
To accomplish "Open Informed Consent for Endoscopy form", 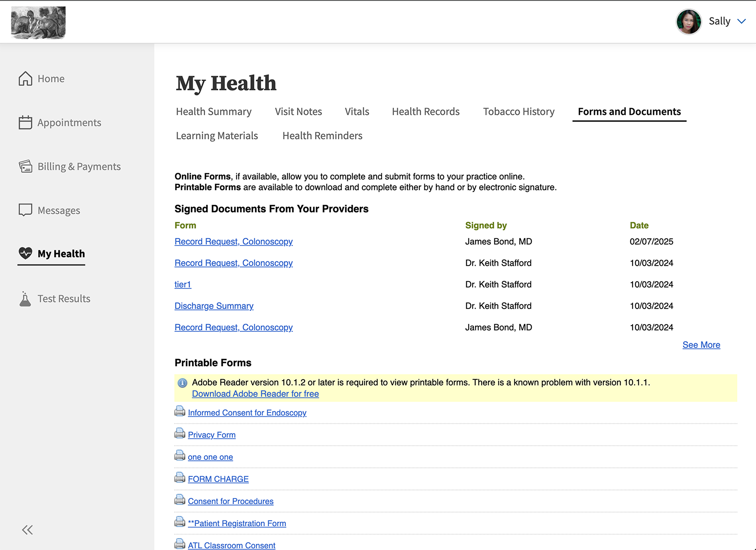I will point(247,413).
